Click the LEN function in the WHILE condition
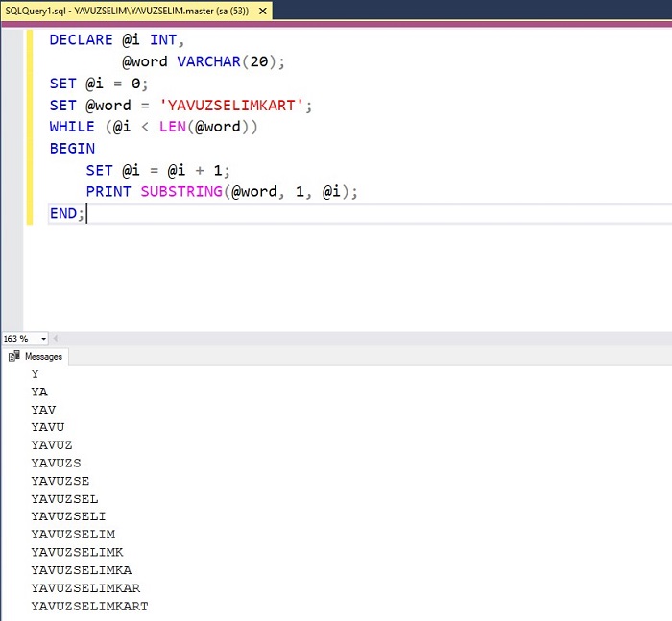Viewport: 672px width, 621px height. pos(172,127)
